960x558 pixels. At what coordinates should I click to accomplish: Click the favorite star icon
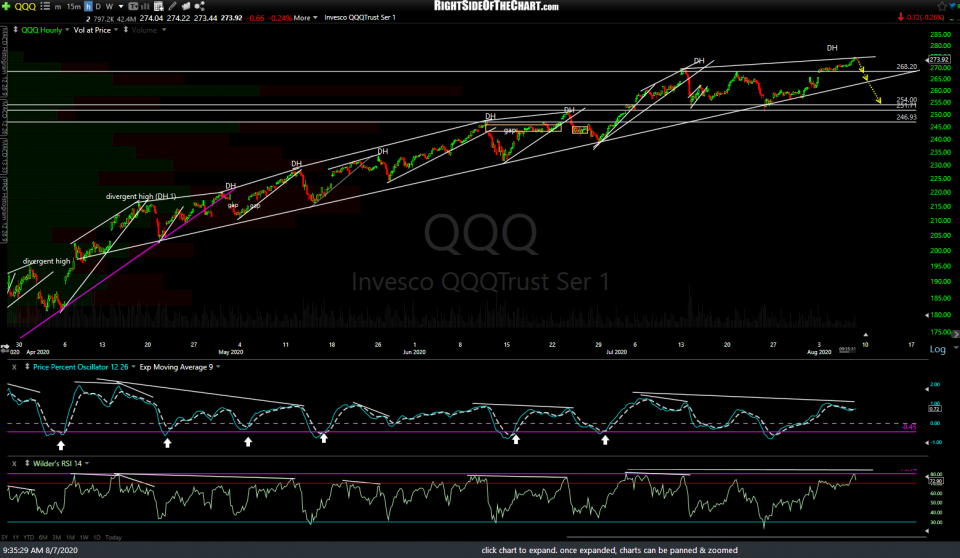942,6
